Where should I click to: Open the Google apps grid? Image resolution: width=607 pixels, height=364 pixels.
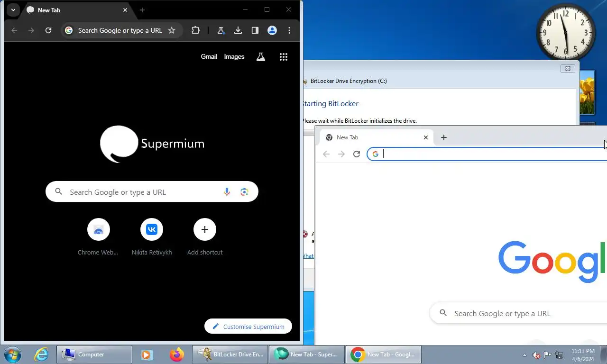coord(284,57)
